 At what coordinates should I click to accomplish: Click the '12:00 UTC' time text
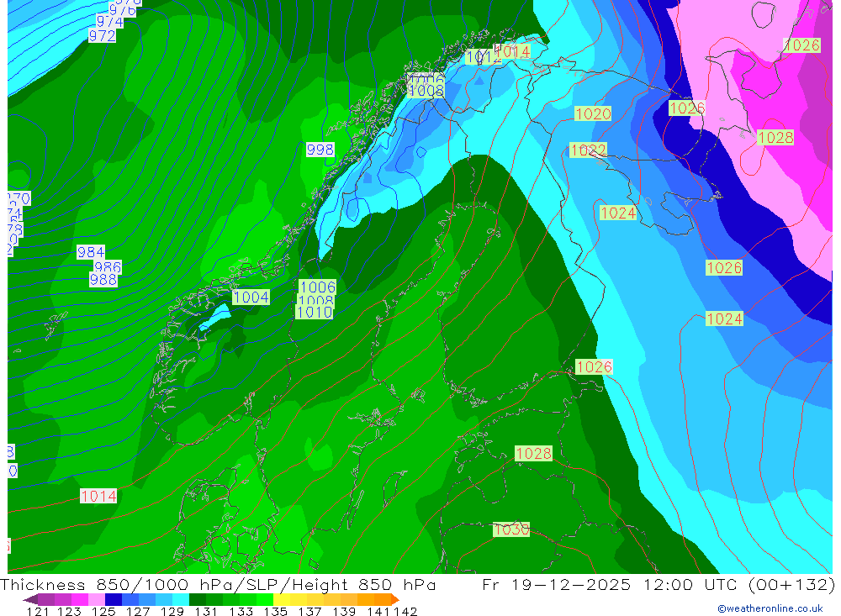click(690, 584)
